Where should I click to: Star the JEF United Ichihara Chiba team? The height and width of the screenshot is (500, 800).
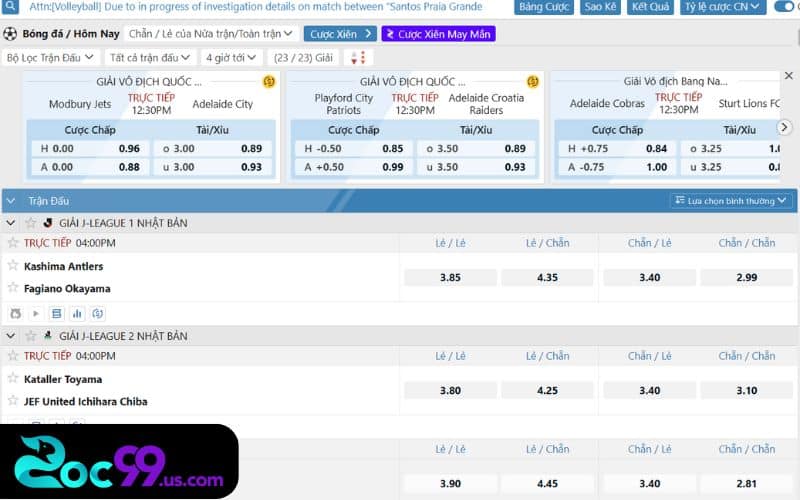coord(13,401)
